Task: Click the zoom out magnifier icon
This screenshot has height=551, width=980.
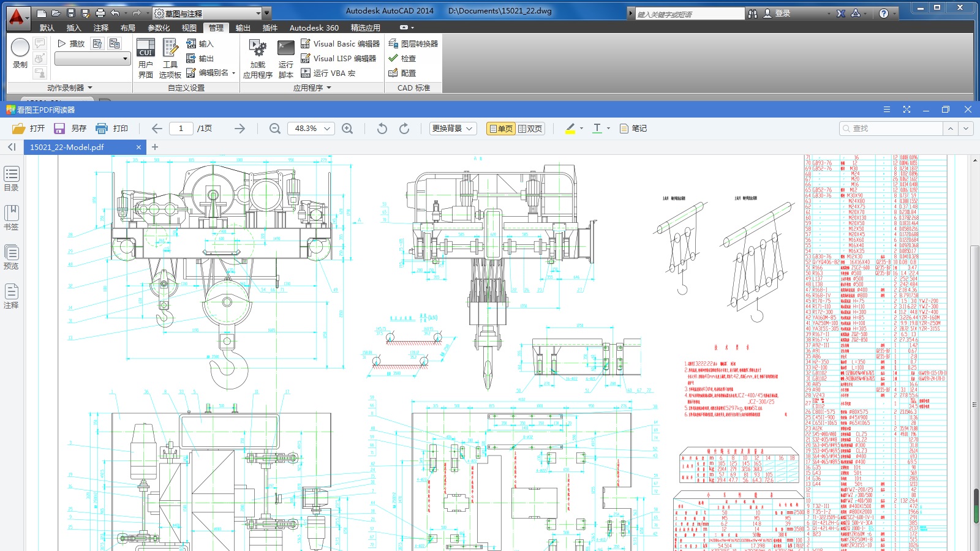Action: tap(275, 129)
